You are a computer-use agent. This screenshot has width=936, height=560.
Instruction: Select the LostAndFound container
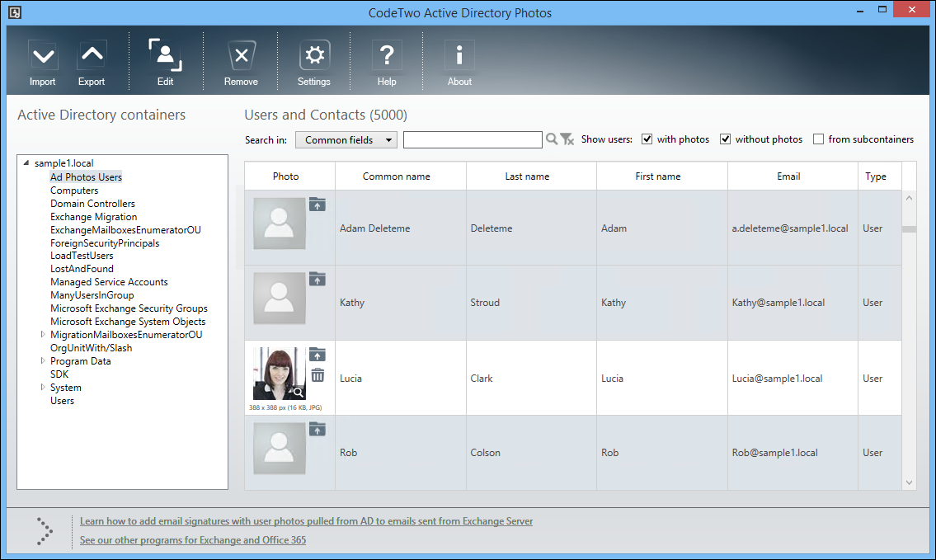[82, 269]
